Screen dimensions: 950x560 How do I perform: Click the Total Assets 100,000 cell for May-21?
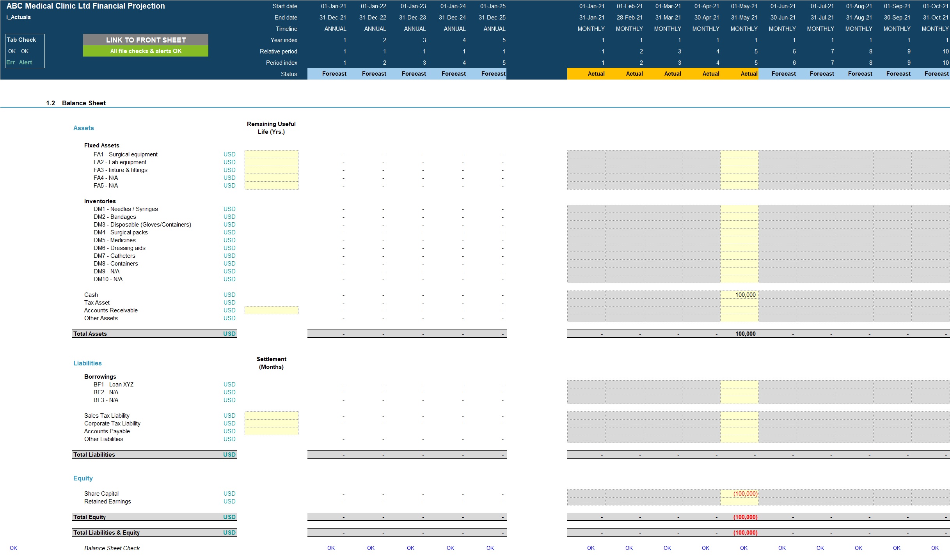click(x=739, y=334)
